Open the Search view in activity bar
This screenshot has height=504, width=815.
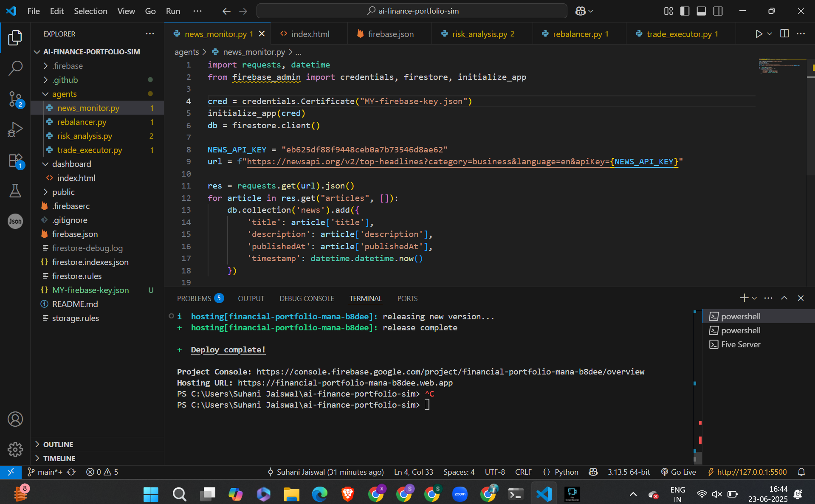tap(15, 68)
